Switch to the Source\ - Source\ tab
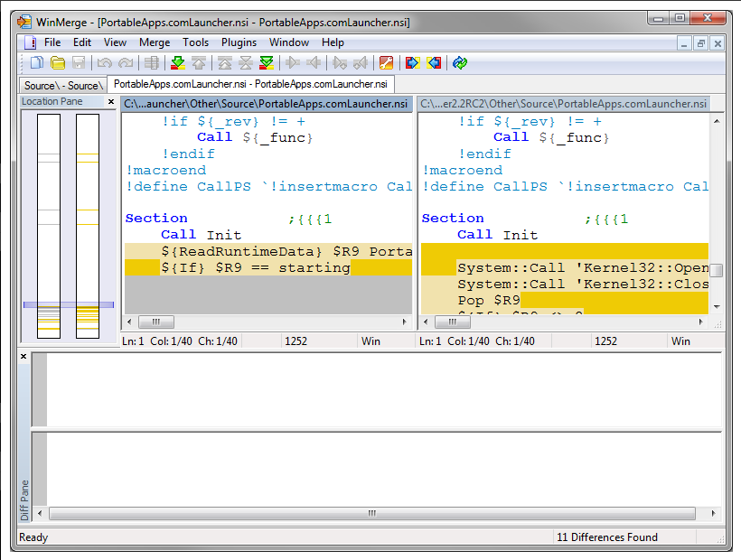The image size is (741, 560). (63, 86)
